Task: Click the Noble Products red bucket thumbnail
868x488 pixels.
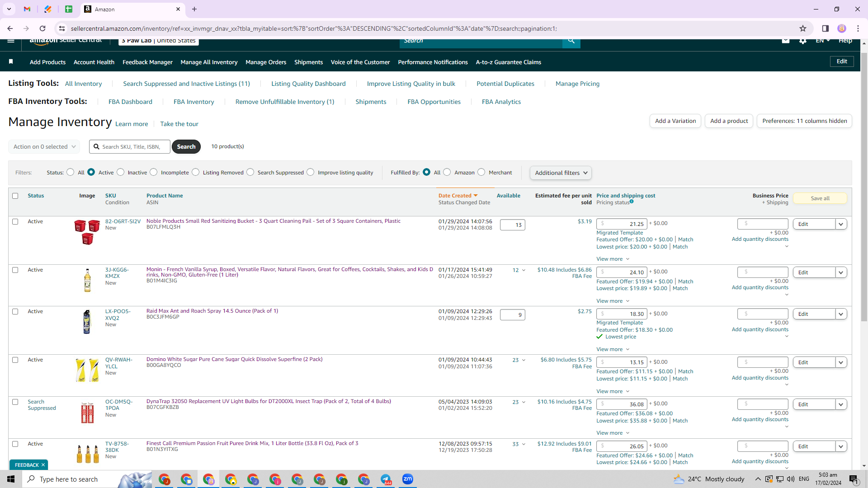Action: click(87, 232)
